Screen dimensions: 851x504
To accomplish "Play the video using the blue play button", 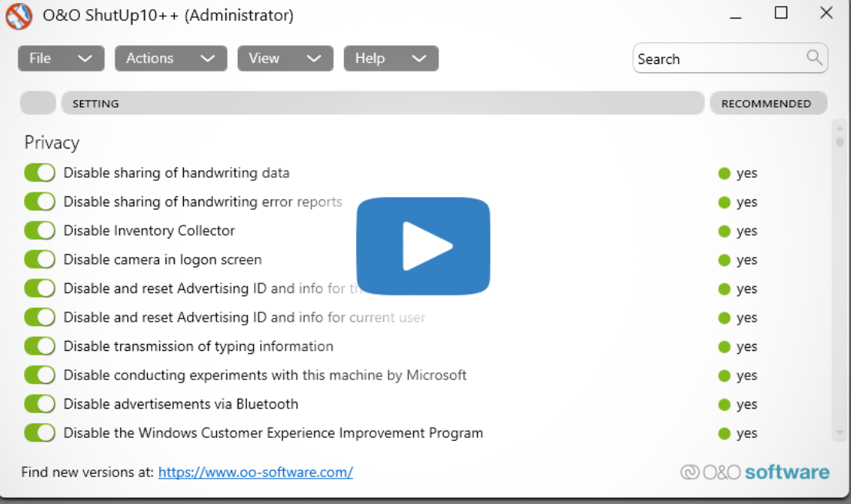I will pos(423,246).
